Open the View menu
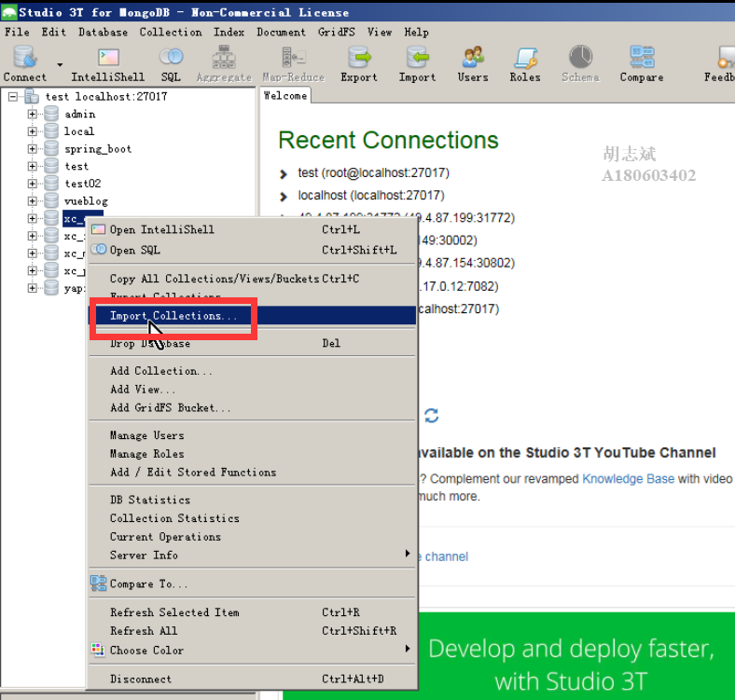735x700 pixels. tap(380, 32)
